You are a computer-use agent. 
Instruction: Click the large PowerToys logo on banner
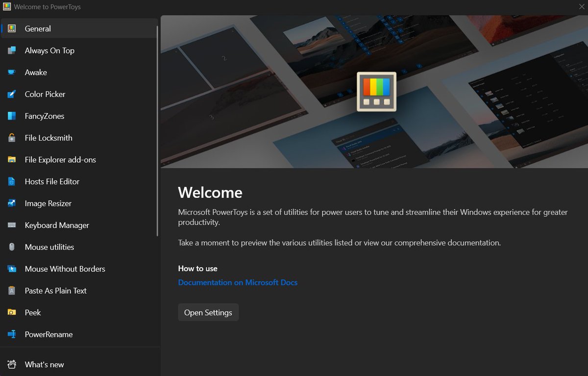[376, 92]
